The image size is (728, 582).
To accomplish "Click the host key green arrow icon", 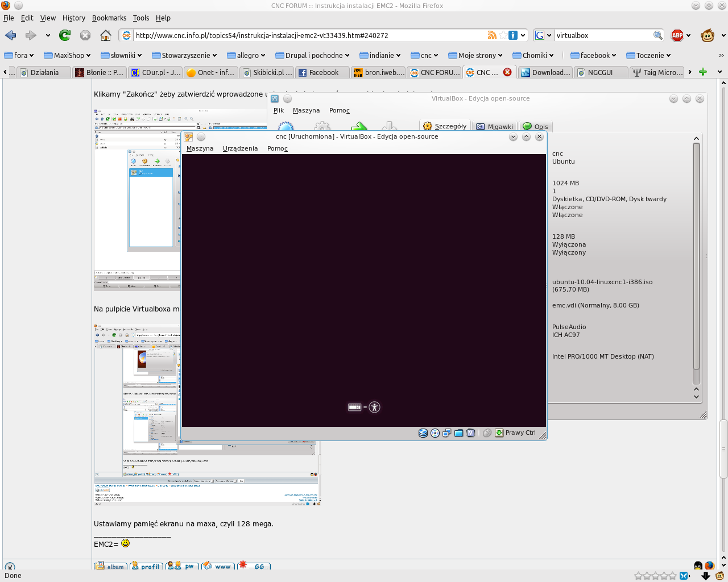I will click(499, 433).
